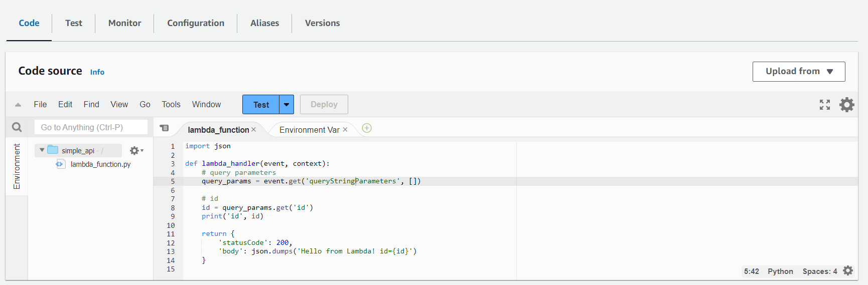Open the Upload from dropdown
The height and width of the screenshot is (285, 868).
pyautogui.click(x=798, y=72)
